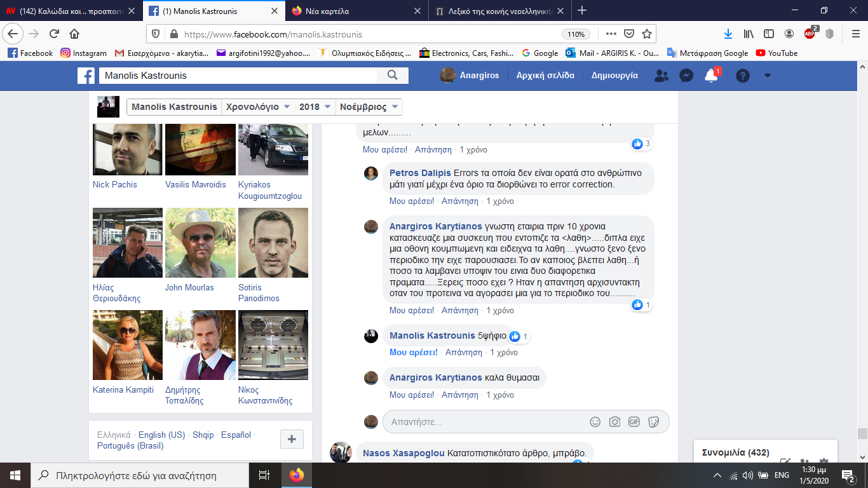
Task: Submit search with the magnifier icon
Action: click(x=392, y=76)
